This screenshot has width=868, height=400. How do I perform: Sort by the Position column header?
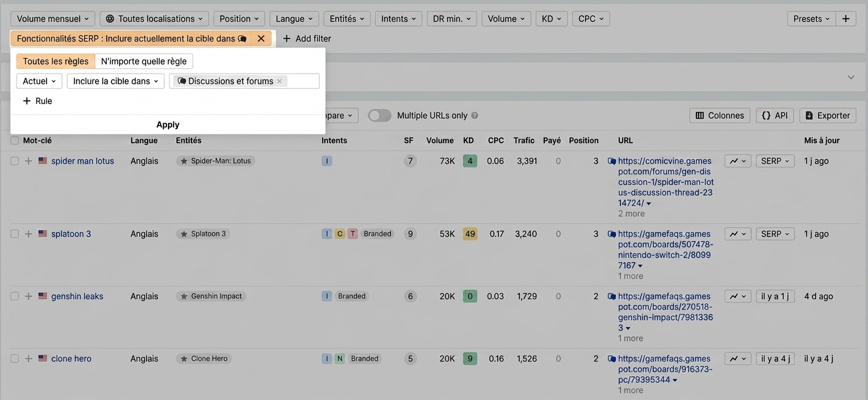[x=584, y=141]
